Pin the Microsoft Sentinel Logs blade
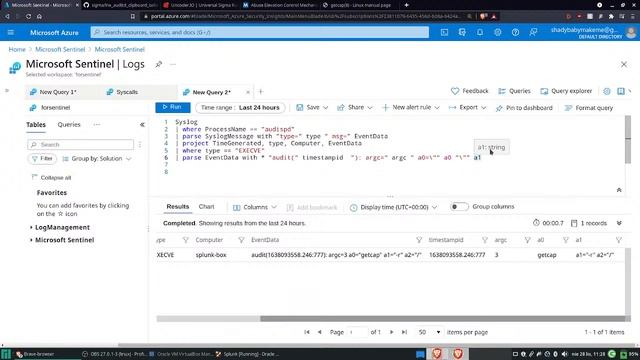 158,64
